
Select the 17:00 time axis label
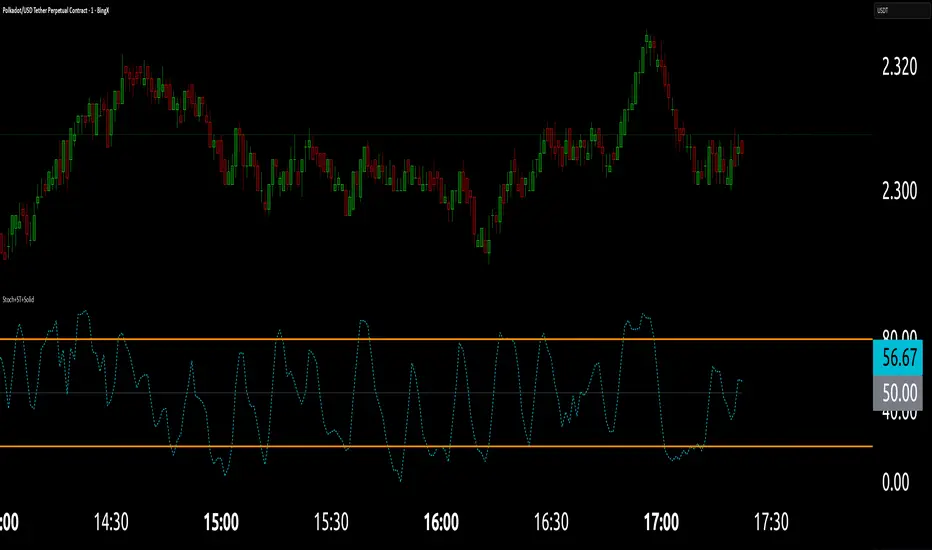tap(661, 522)
